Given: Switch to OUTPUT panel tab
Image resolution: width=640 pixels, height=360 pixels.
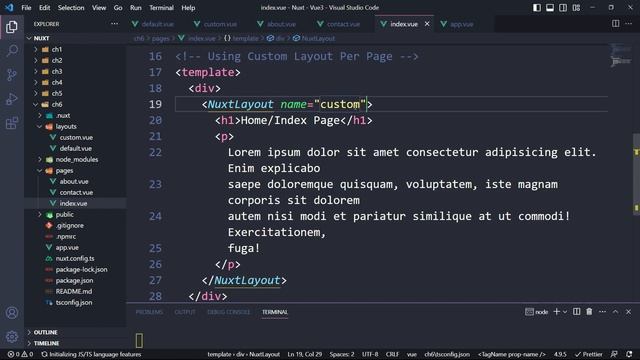Looking at the screenshot, I should click(x=185, y=312).
